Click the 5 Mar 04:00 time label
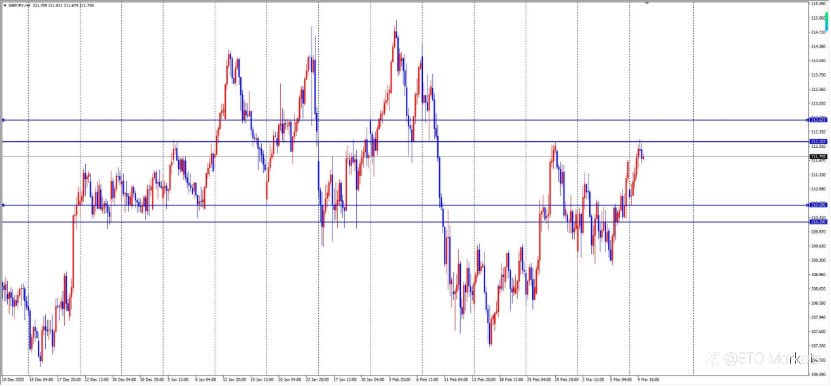Viewport: 831px width, 387px height. [x=621, y=380]
